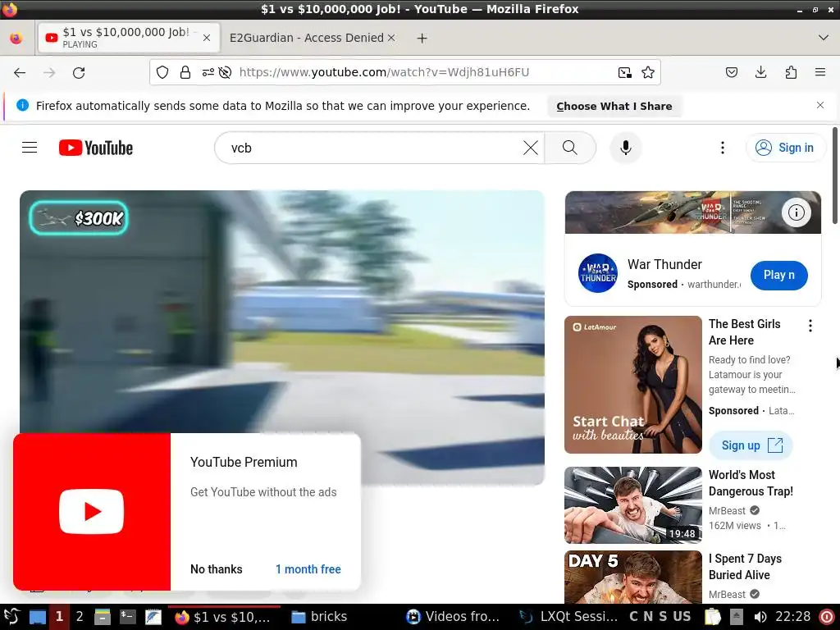The image size is (840, 630).
Task: Open the tracking protection shield icon
Action: (162, 72)
